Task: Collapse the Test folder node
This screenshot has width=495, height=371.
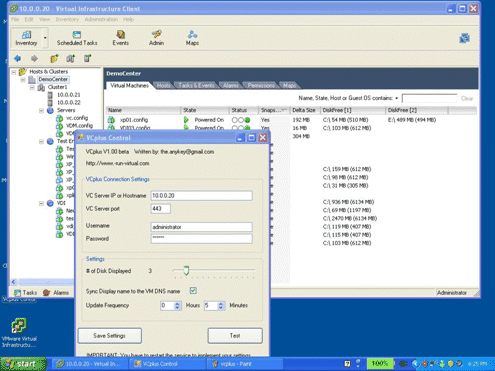Action: point(41,141)
